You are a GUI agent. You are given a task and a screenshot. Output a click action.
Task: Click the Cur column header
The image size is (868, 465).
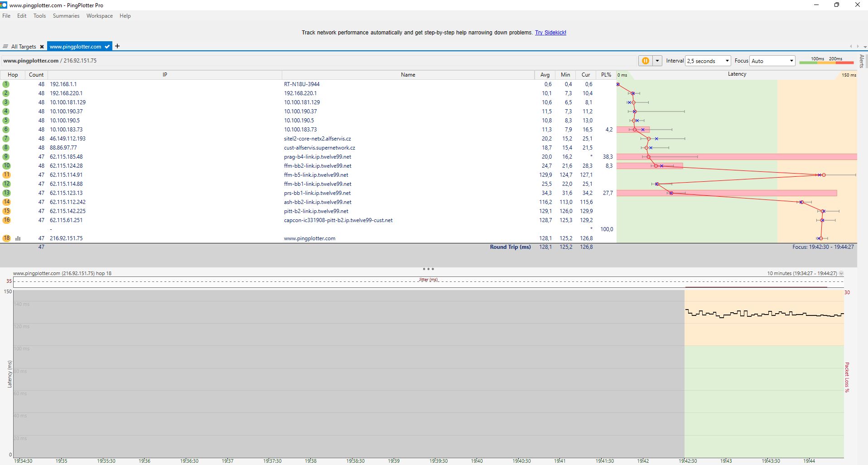(x=586, y=75)
